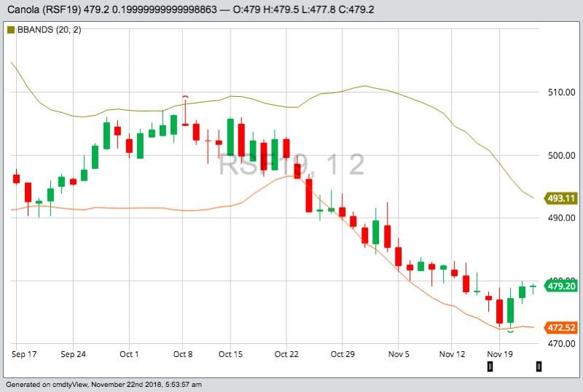Click the Generated on cmdtyView footer text
Screen dimensions: 583x392
pyautogui.click(x=103, y=385)
